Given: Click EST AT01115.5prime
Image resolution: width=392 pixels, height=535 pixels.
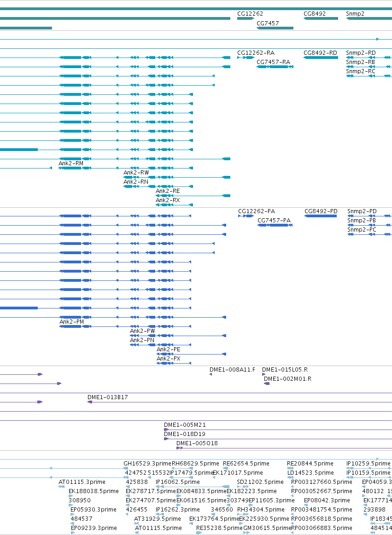Looking at the screenshot, I should click(x=158, y=528).
